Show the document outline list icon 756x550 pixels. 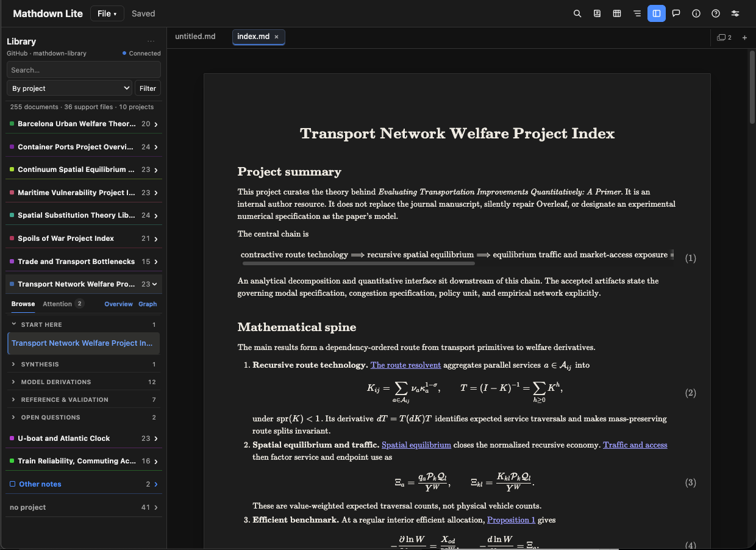click(x=637, y=13)
